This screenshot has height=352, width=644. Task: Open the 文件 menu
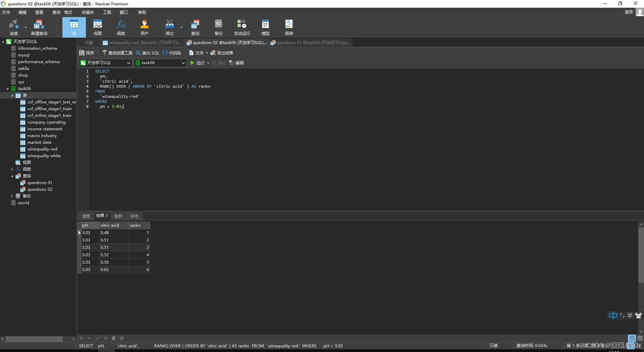(x=6, y=12)
